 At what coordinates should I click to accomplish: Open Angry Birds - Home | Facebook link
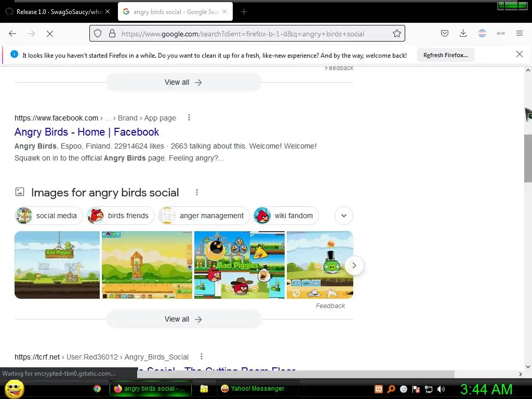tap(87, 131)
